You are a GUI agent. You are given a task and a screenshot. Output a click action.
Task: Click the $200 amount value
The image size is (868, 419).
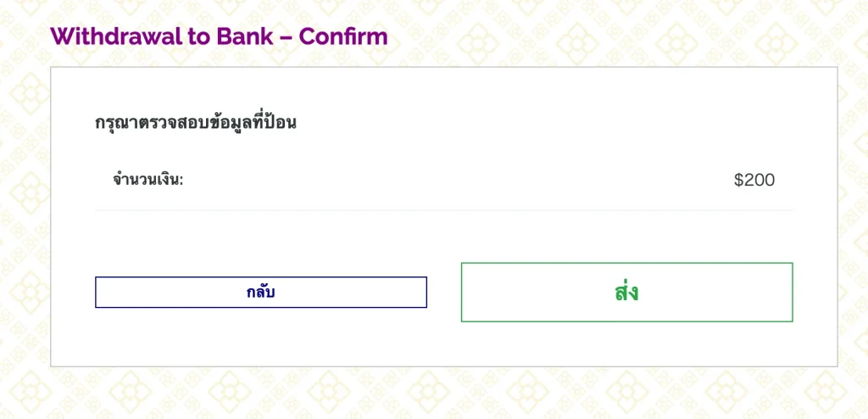click(x=754, y=180)
